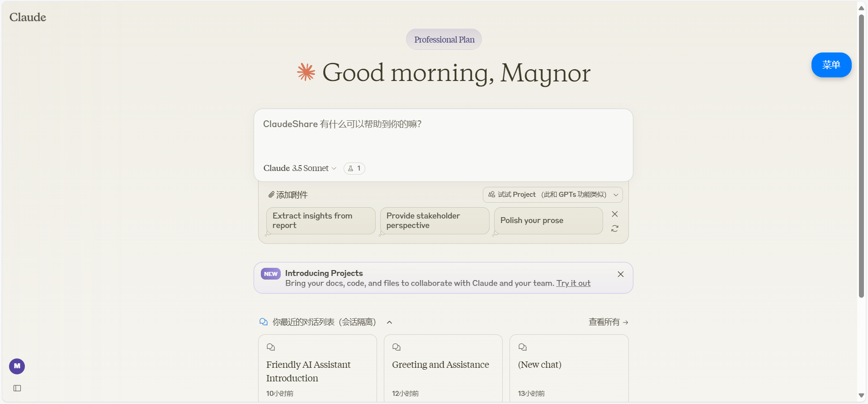Click the paperclip add attachment icon
The height and width of the screenshot is (404, 868).
271,195
